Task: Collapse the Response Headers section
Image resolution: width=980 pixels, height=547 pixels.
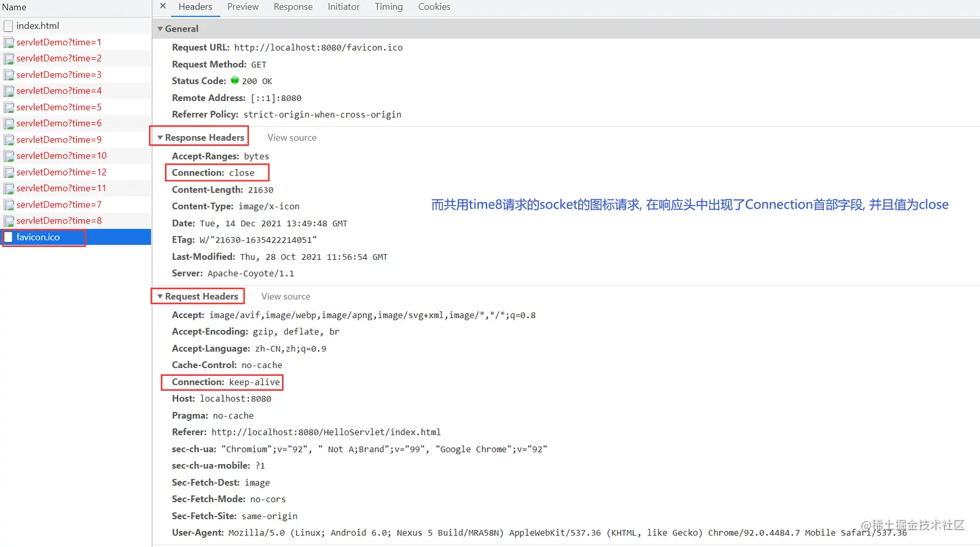Action: pos(160,137)
